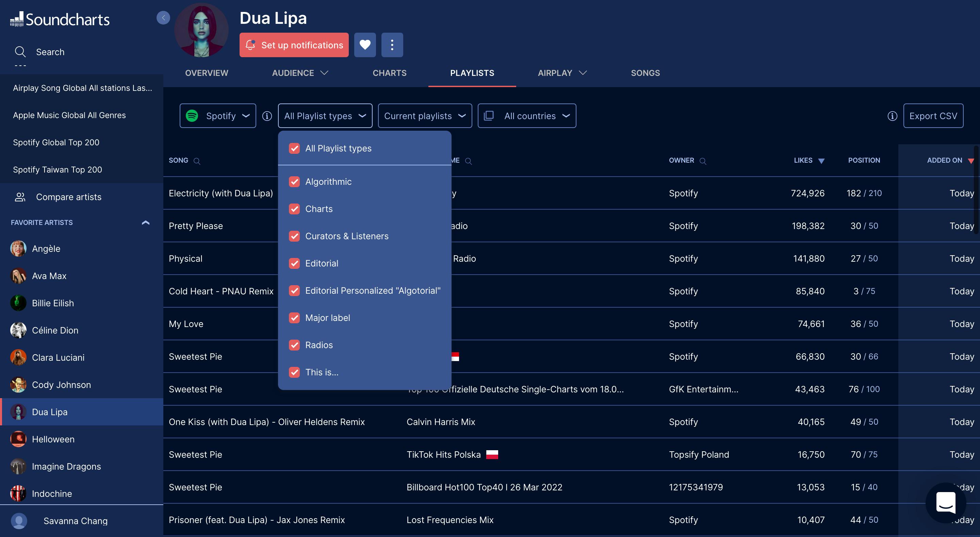Open the SONGS tab
980x537 pixels.
coord(645,73)
